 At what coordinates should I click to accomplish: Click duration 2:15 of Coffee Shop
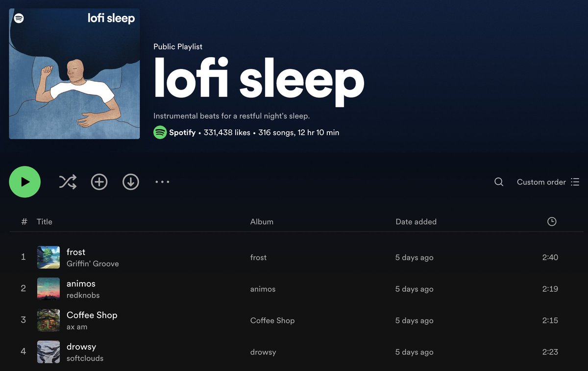(550, 321)
